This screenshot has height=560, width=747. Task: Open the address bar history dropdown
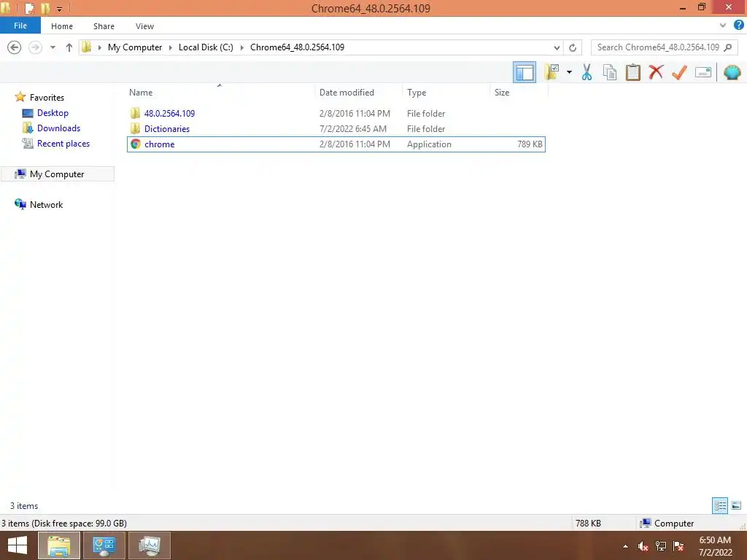pos(557,47)
